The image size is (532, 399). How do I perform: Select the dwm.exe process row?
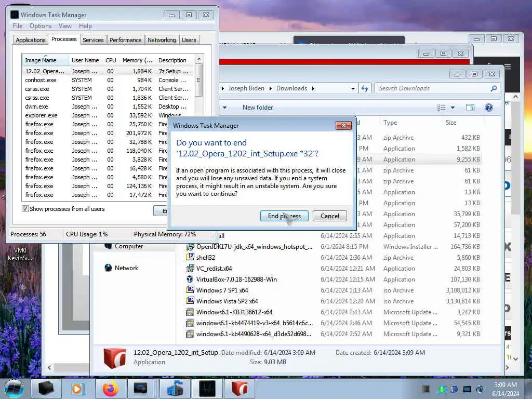point(108,107)
